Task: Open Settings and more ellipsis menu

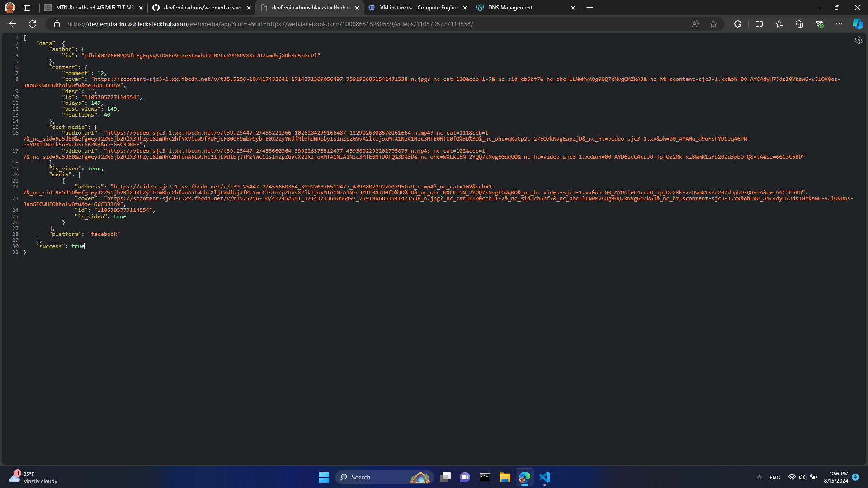Action: pos(839,24)
